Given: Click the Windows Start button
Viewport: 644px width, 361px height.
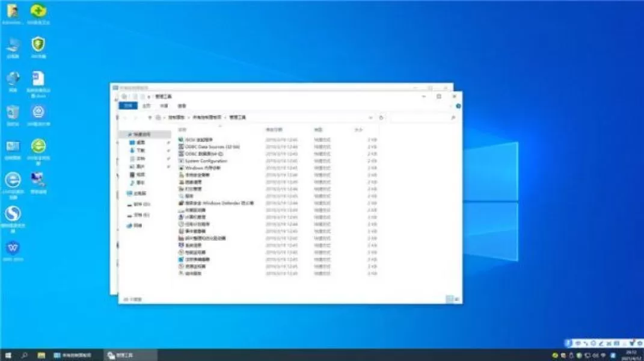Looking at the screenshot, I should (x=8, y=355).
